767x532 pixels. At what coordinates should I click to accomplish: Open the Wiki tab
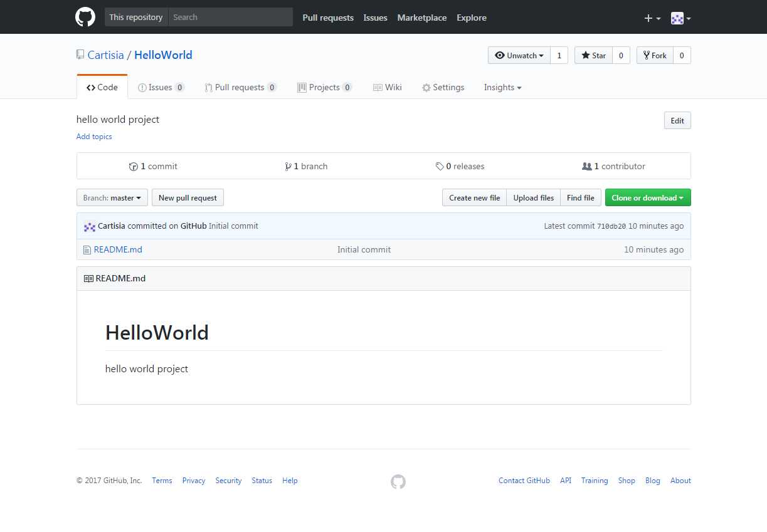(x=388, y=87)
